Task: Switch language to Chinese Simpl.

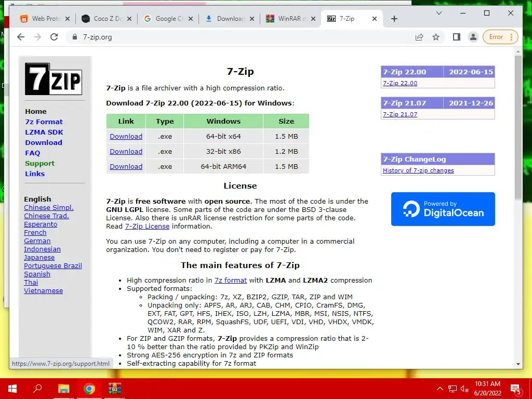Action: click(x=48, y=208)
